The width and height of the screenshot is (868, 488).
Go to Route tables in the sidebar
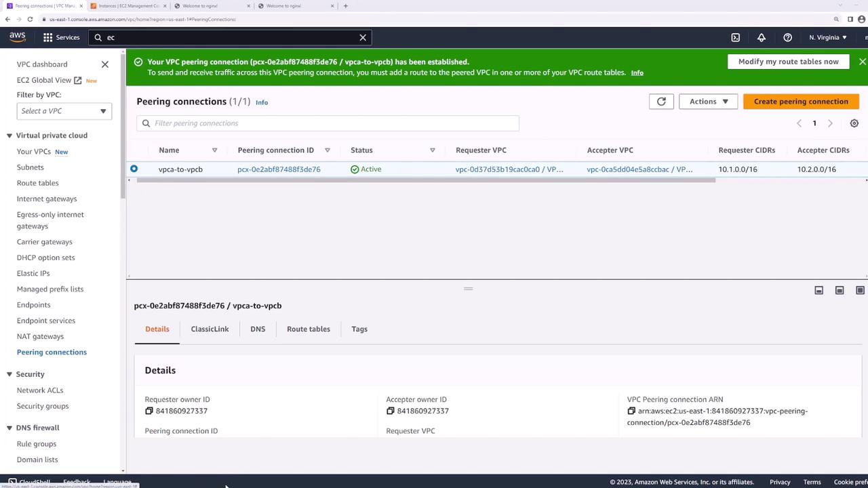(x=38, y=183)
